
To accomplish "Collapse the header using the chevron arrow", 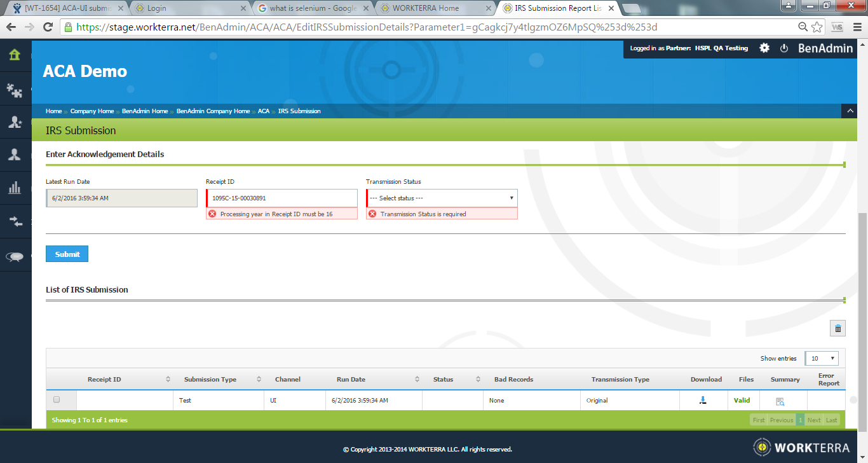I will click(x=850, y=111).
